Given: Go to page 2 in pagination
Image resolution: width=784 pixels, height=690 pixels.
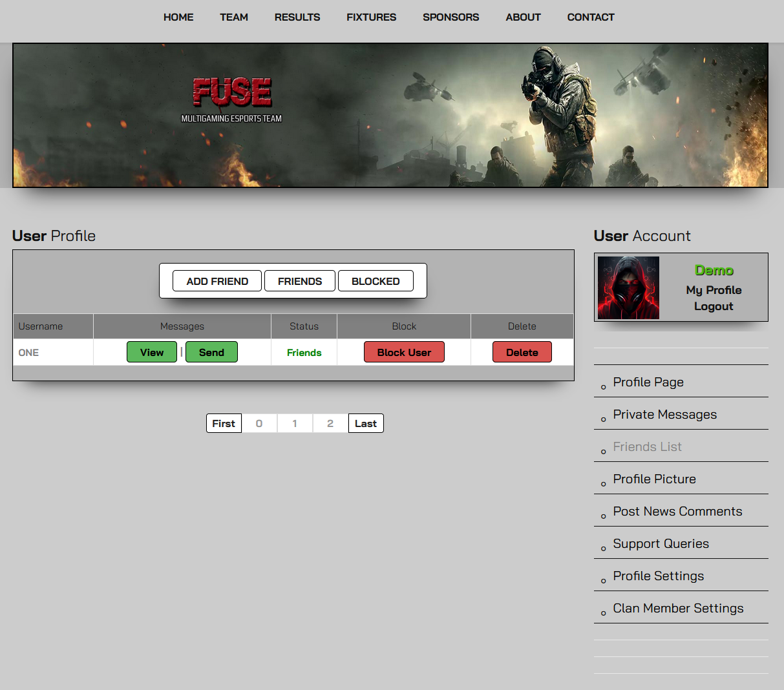Looking at the screenshot, I should tap(330, 424).
